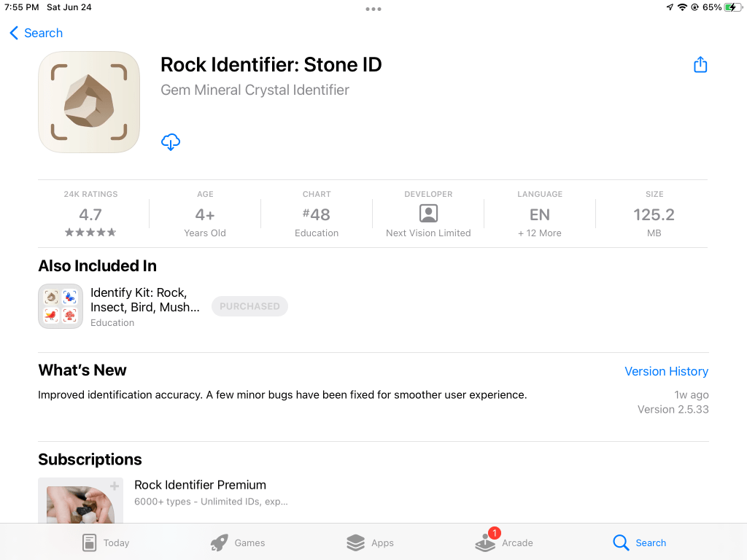Viewport: 747px width, 560px height.
Task: Select the Search tab
Action: tap(640, 542)
